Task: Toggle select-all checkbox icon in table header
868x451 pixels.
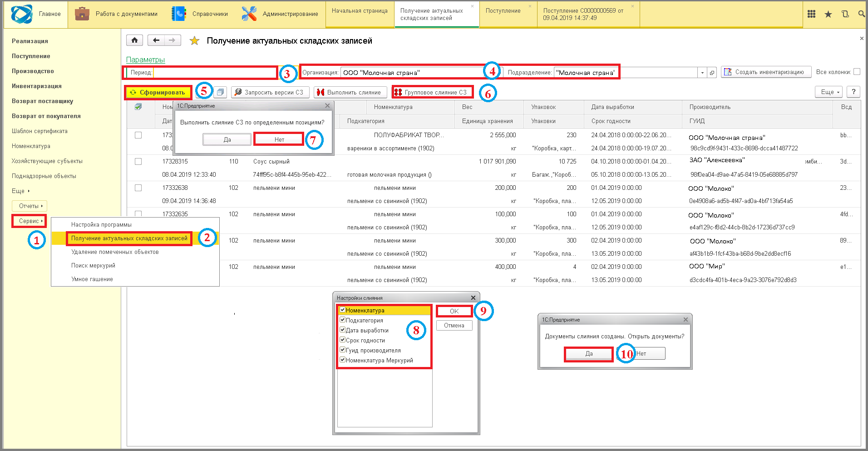Action: [x=138, y=107]
